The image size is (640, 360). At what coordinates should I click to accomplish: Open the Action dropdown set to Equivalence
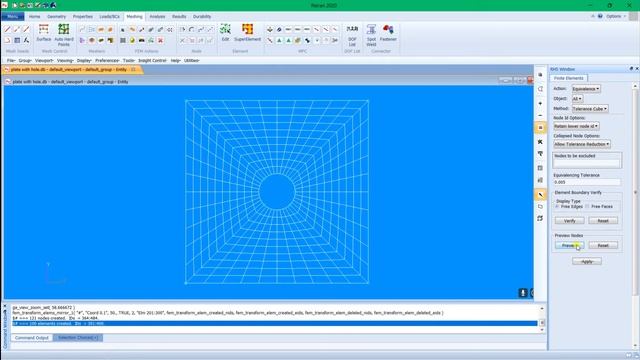pos(586,89)
